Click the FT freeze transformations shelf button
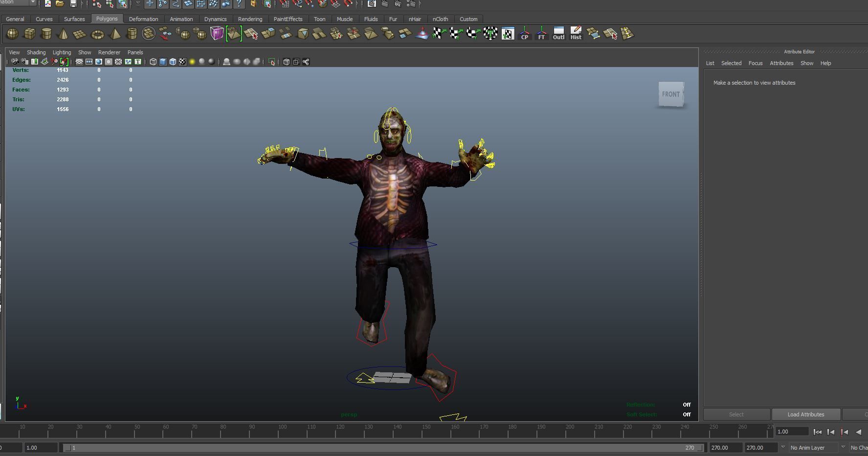868x456 pixels. click(541, 34)
